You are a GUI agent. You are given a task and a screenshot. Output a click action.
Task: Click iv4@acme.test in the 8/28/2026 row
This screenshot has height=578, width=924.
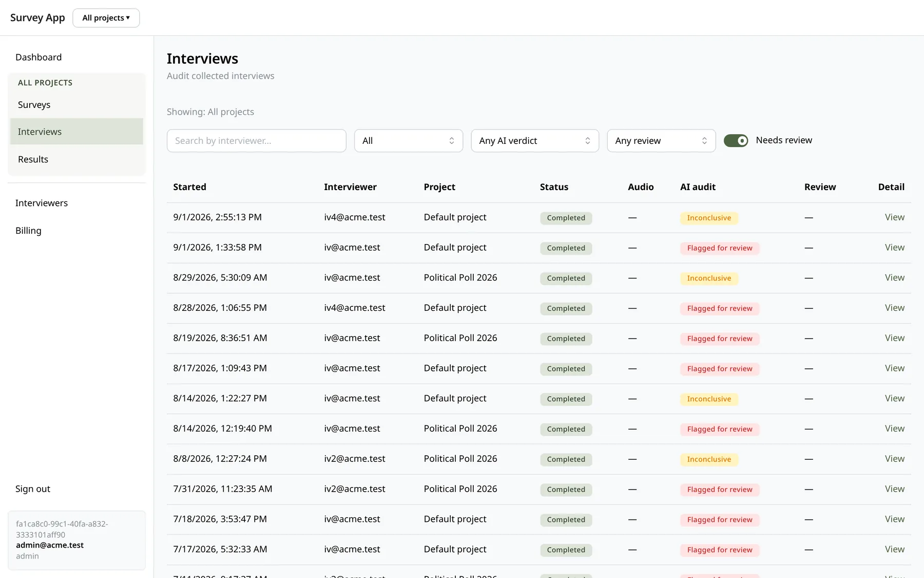(355, 308)
